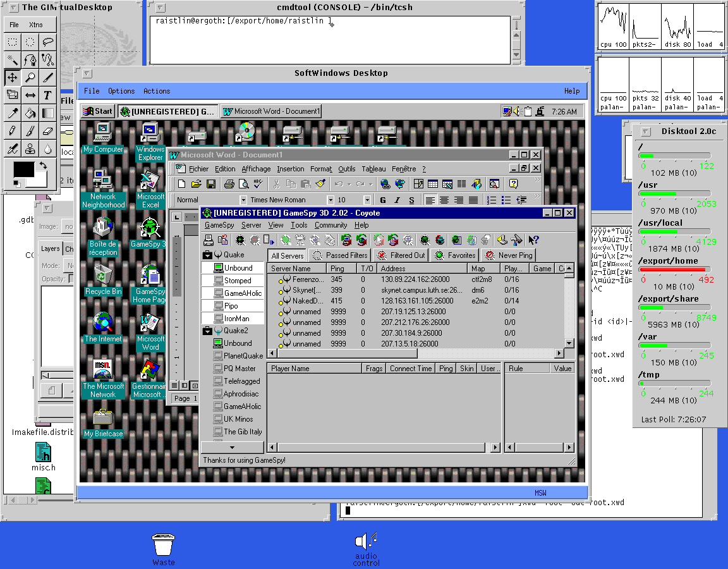Switch to the Passed Filters tab

[x=341, y=255]
